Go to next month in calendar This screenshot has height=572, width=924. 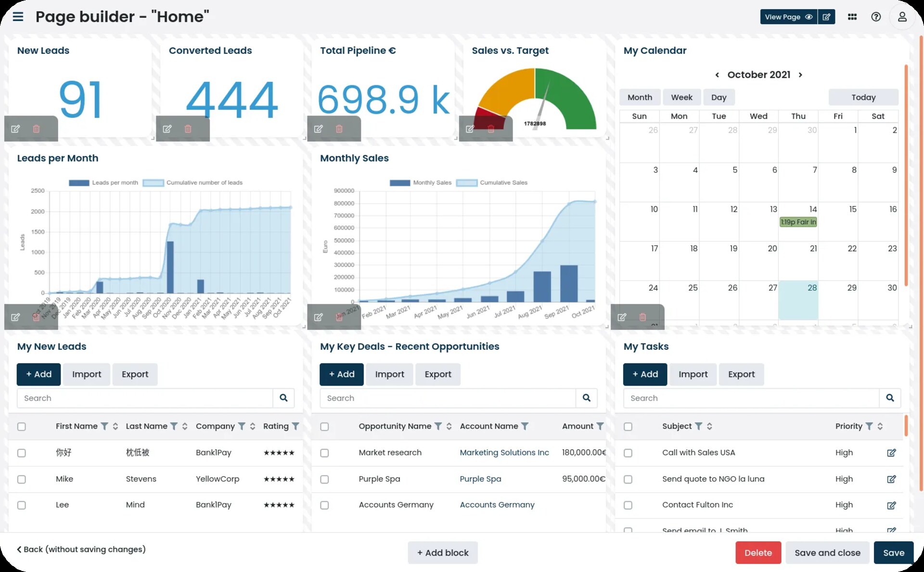(x=800, y=75)
